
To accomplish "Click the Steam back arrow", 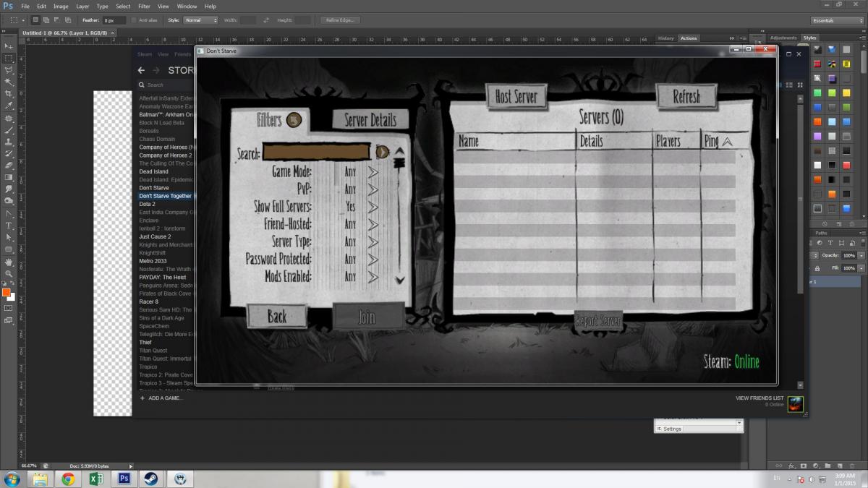I will [142, 70].
